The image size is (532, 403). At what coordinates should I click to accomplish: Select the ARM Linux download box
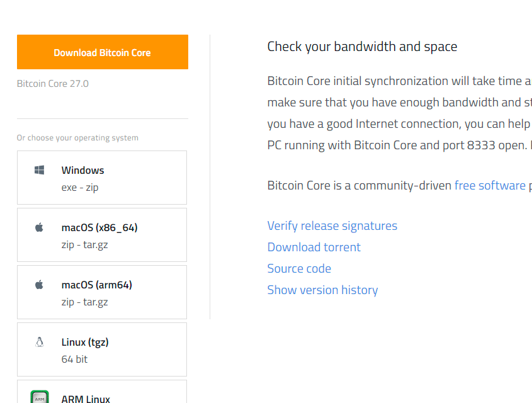(102, 393)
